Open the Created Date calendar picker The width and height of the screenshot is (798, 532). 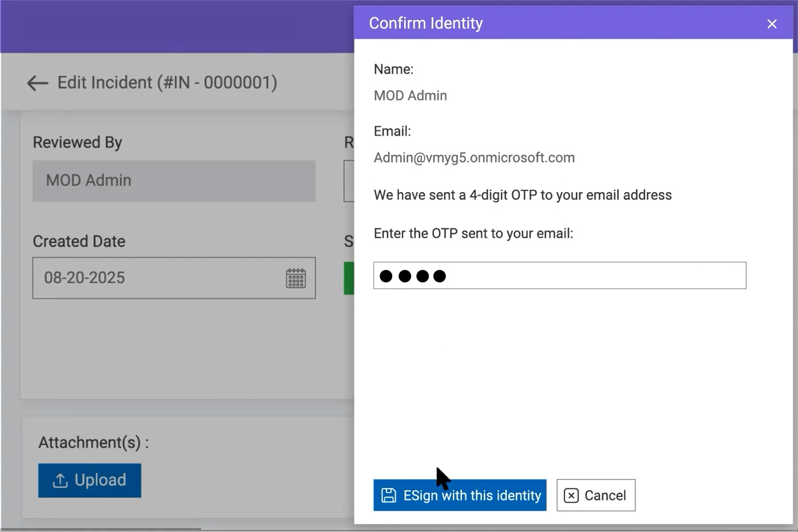pos(296,279)
